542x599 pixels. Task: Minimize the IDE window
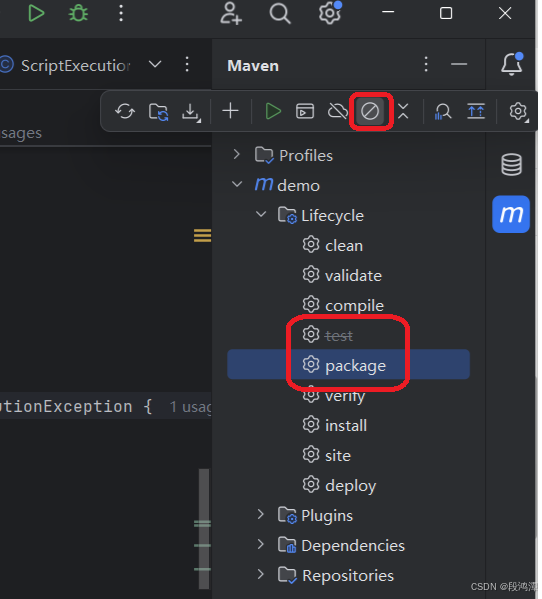tap(388, 12)
